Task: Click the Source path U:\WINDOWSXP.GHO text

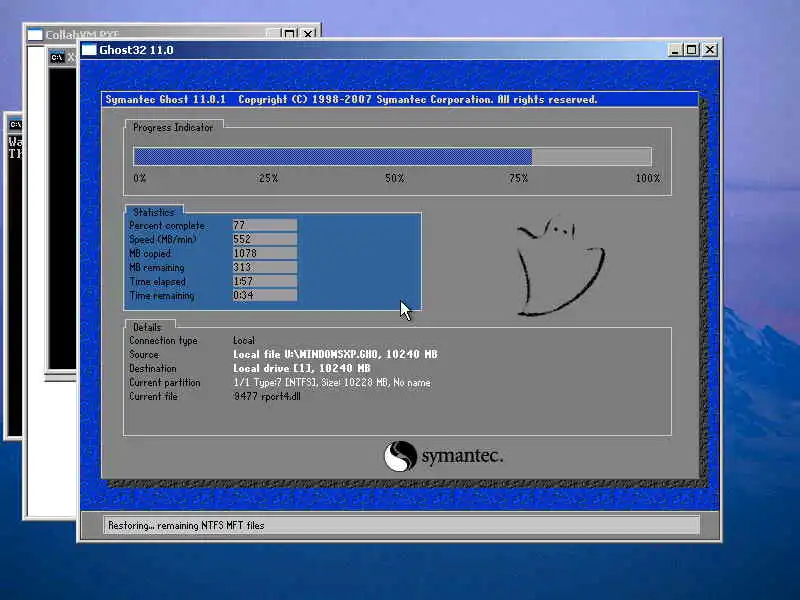Action: coord(335,354)
